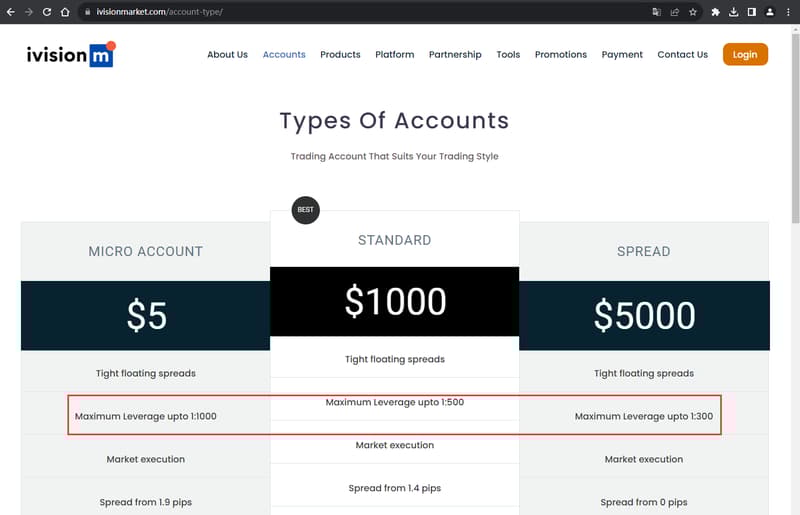Bookmark page with star icon
Image resolution: width=800 pixels, height=515 pixels.
coord(692,12)
